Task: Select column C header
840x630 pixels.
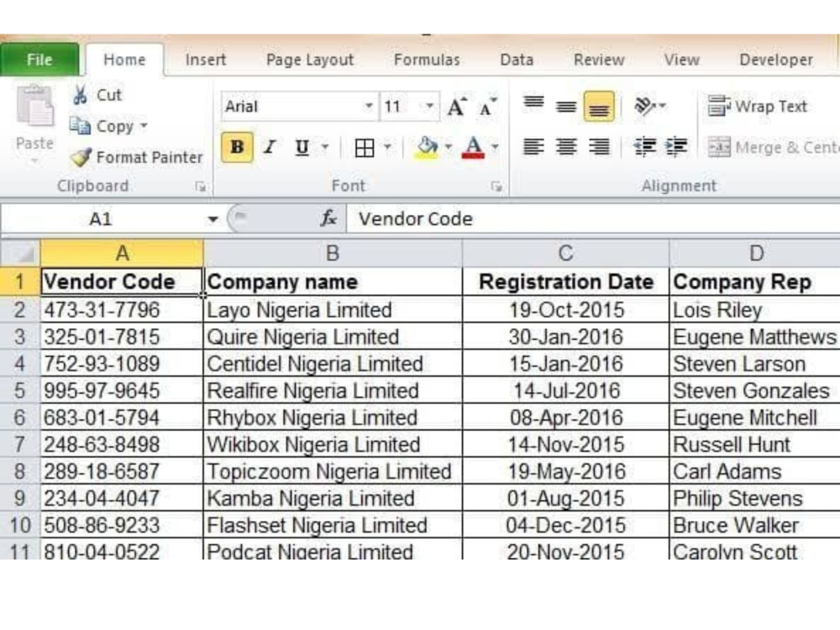Action: (x=565, y=253)
